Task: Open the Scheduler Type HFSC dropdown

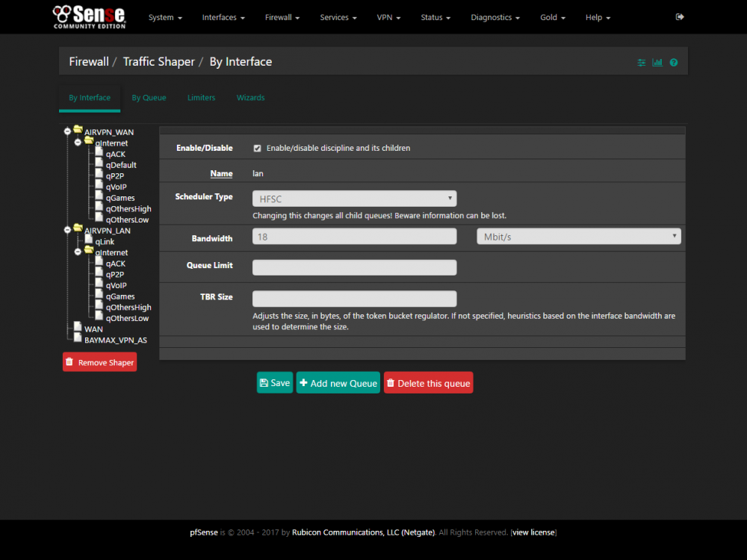Action: point(354,199)
